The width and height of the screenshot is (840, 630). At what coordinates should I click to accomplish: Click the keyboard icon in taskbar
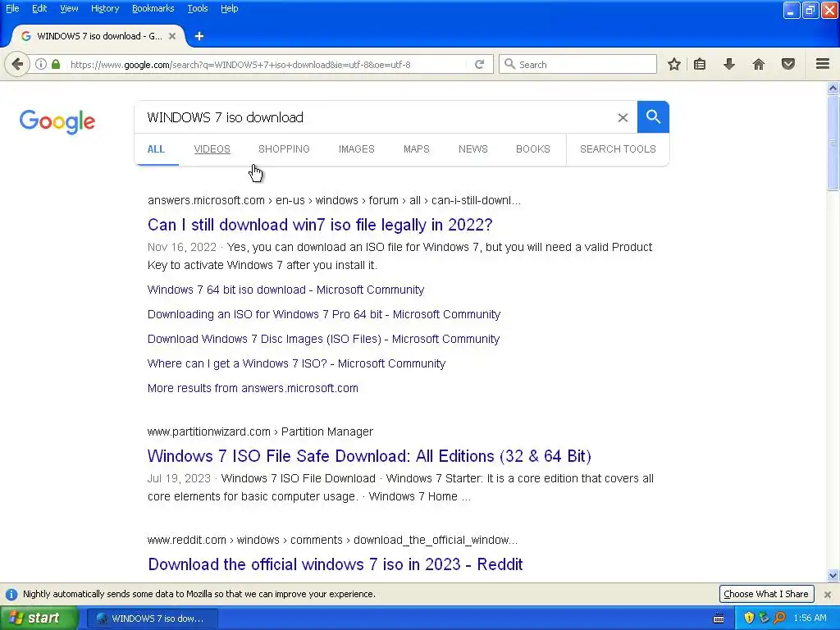click(719, 619)
